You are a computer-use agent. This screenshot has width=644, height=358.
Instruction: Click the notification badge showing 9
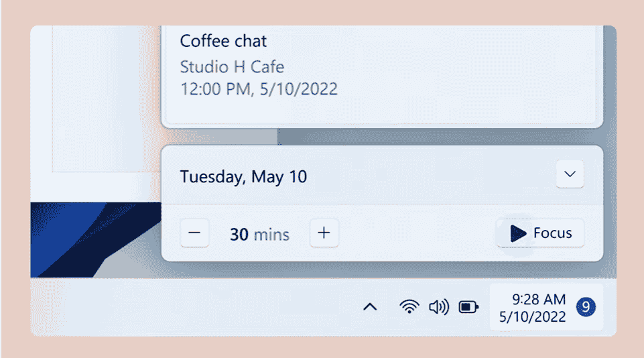[x=586, y=307]
